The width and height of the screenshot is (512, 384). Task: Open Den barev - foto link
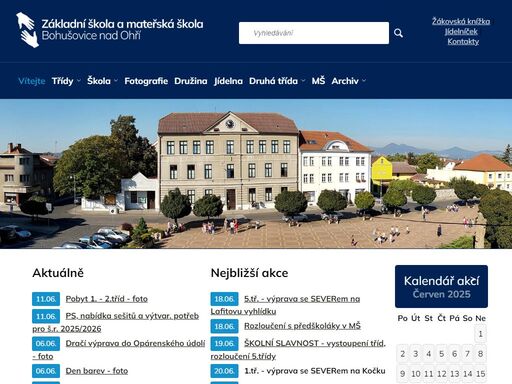[x=97, y=371]
